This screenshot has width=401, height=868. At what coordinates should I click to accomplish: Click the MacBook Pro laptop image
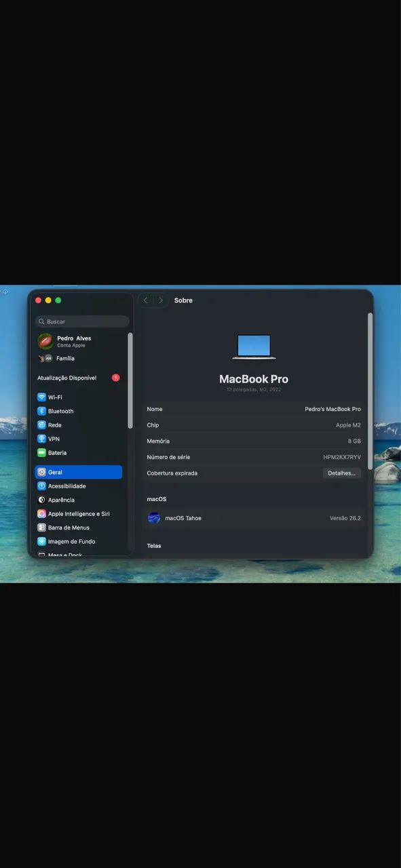pos(254,347)
